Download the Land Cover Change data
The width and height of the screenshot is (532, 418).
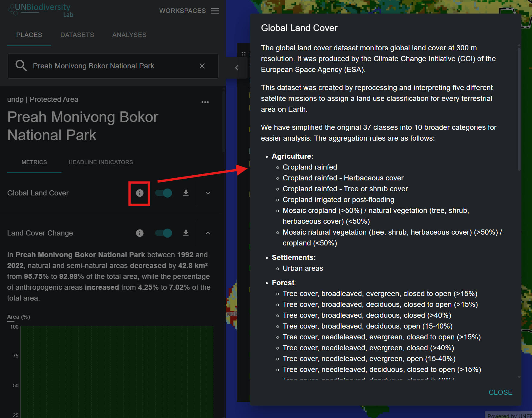pos(186,233)
